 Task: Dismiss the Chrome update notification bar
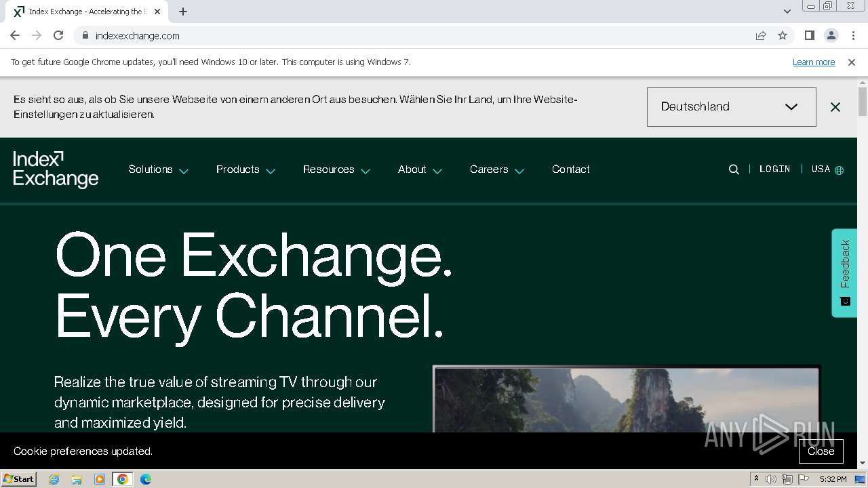852,62
